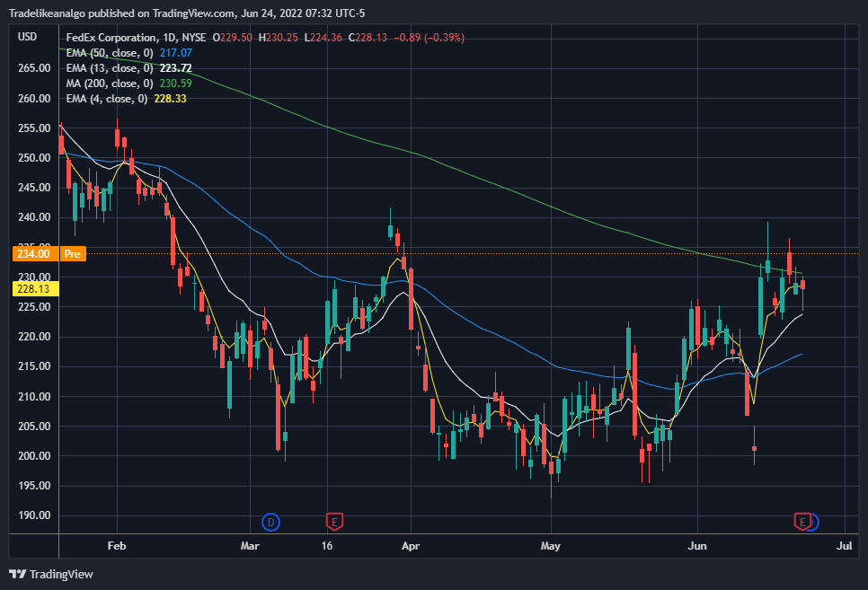Click the 225.00 price axis label
The image size is (868, 590).
tap(34, 306)
